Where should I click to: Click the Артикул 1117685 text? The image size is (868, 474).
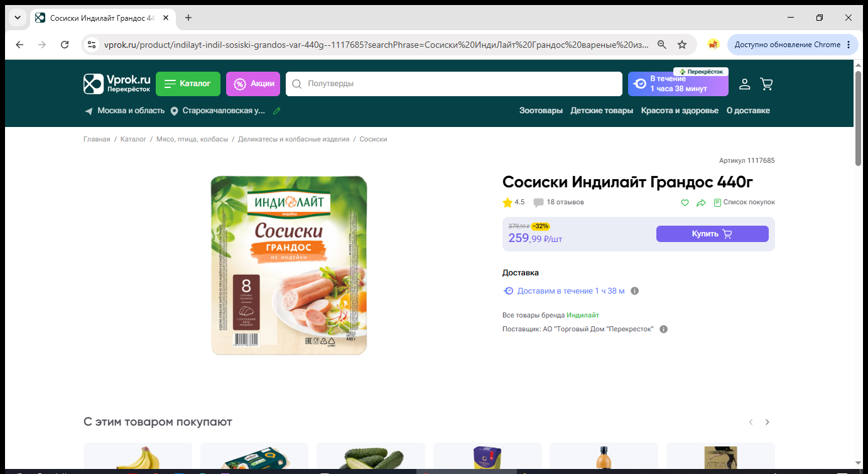[x=747, y=161]
